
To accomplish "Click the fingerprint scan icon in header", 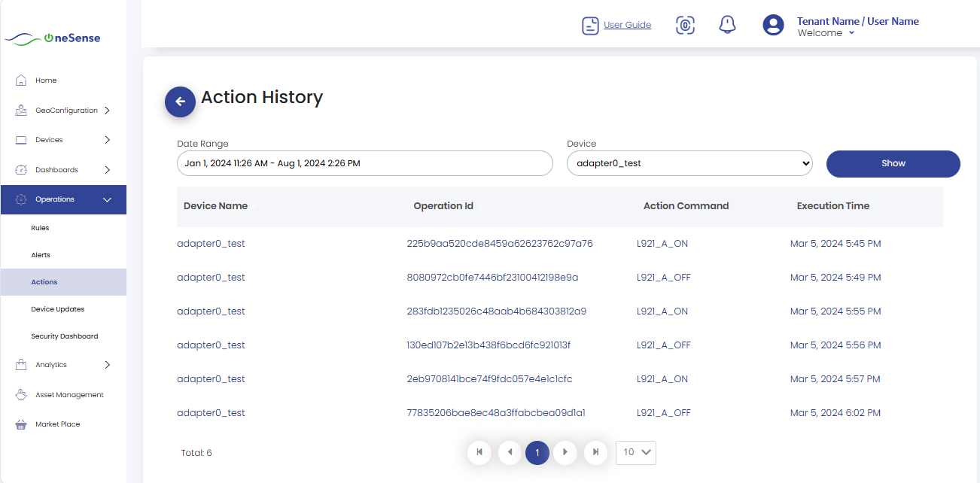I will click(x=685, y=25).
